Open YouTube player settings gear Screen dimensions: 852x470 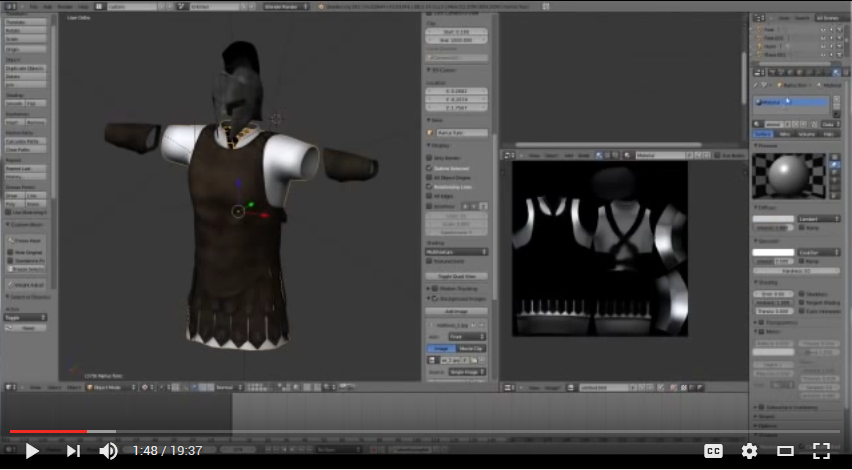pos(749,450)
